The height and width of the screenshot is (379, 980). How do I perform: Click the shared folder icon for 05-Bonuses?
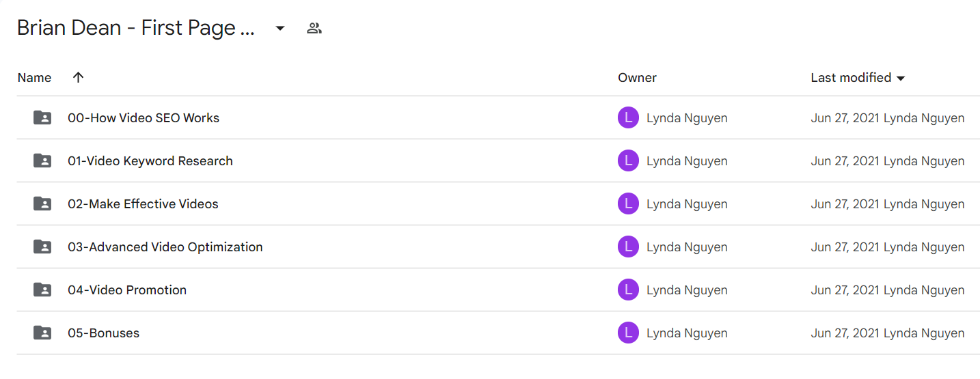[x=42, y=333]
